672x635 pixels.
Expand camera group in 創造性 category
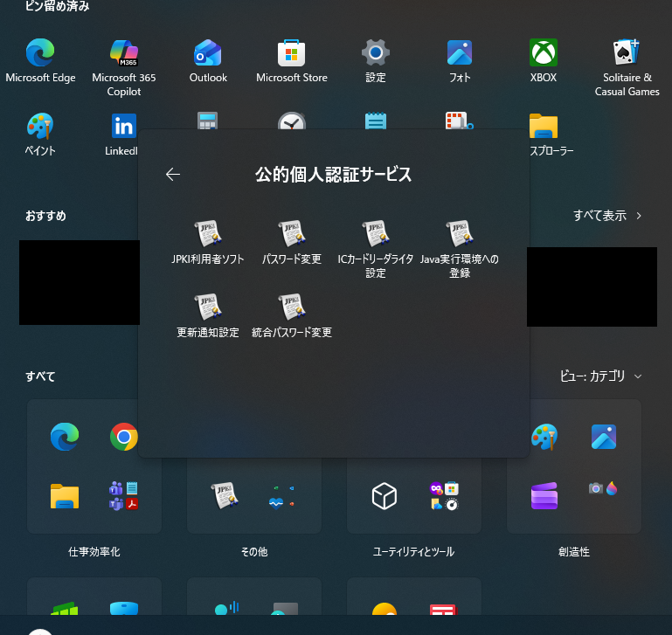click(604, 488)
